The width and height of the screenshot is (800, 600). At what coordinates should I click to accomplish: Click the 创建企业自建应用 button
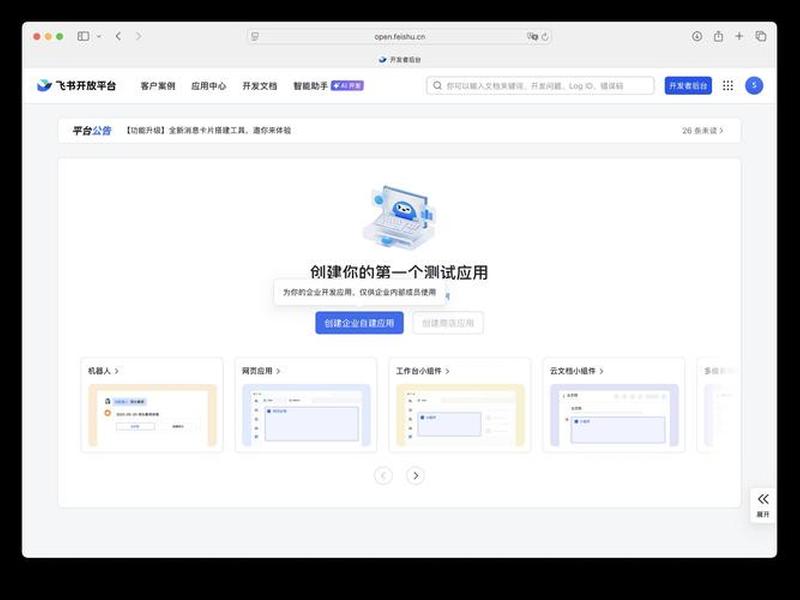(359, 323)
